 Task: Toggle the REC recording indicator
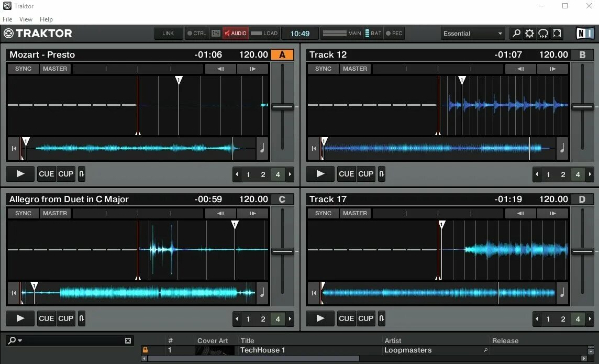[394, 34]
